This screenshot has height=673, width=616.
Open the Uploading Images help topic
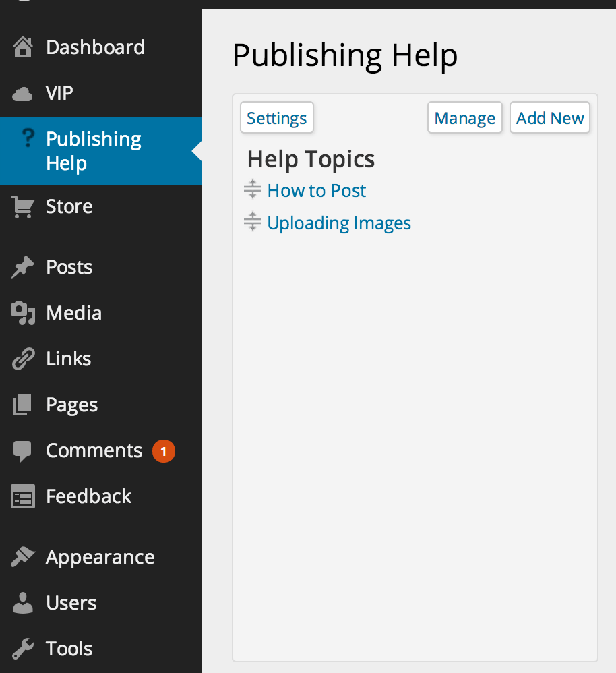tap(339, 223)
